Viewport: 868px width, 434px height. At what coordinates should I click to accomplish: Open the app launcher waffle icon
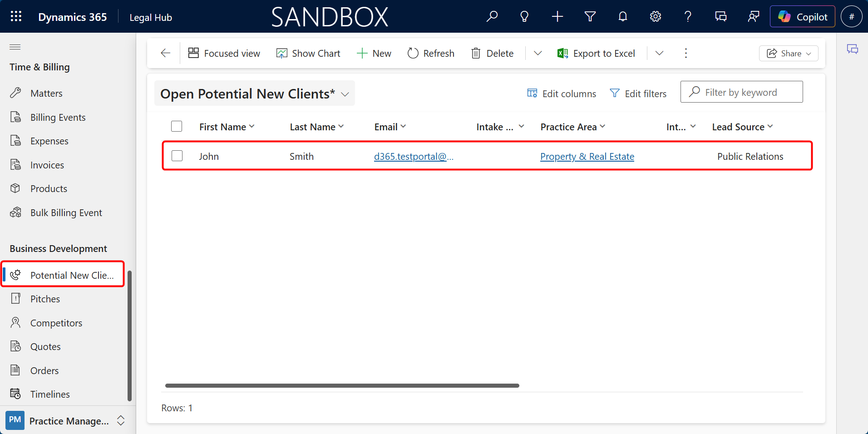coord(16,17)
